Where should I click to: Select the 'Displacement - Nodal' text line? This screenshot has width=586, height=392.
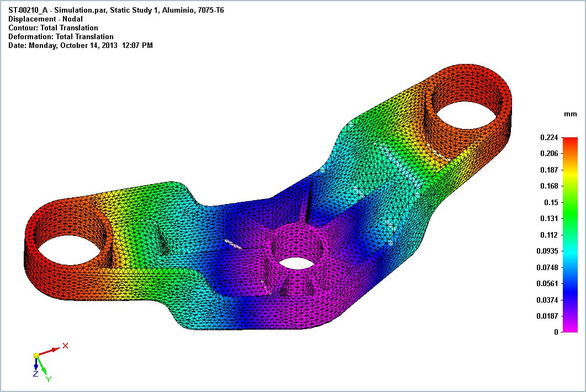(x=46, y=19)
